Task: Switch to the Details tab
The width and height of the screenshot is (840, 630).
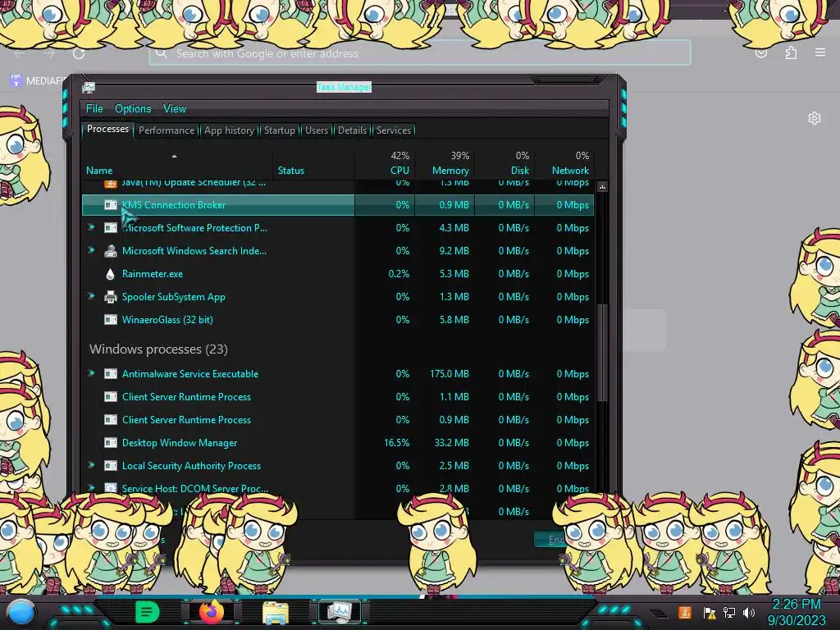Action: [x=353, y=130]
